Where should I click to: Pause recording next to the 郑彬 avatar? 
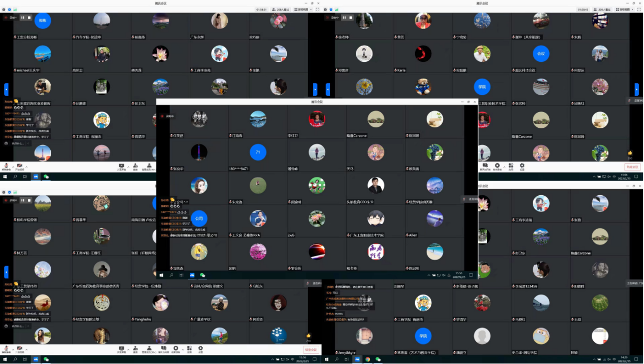tap(22, 18)
